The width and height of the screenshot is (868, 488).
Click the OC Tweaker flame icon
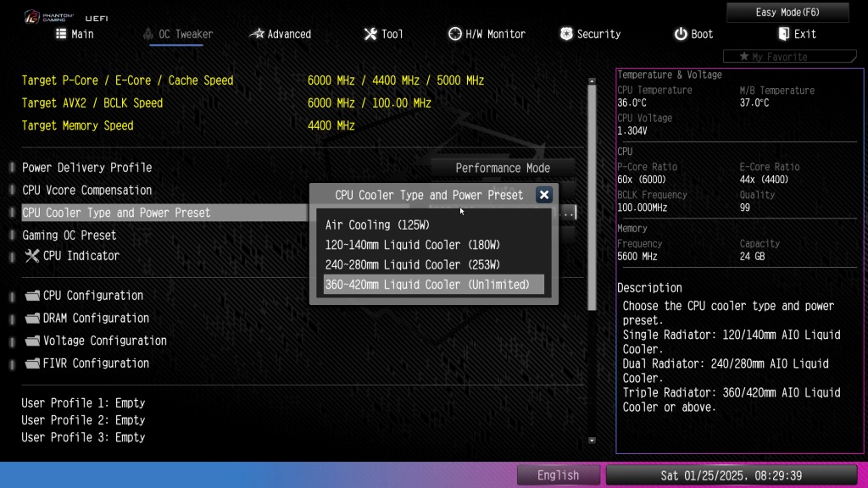point(147,34)
